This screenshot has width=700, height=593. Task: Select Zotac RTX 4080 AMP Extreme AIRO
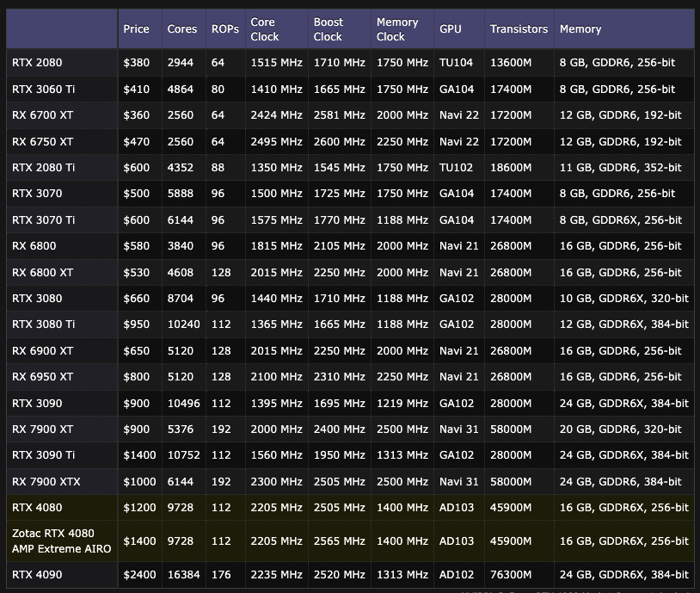[x=62, y=540]
